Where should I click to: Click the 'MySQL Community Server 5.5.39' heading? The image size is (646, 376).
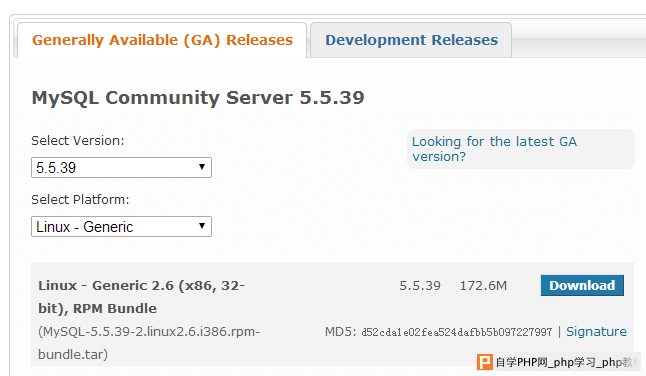(198, 98)
